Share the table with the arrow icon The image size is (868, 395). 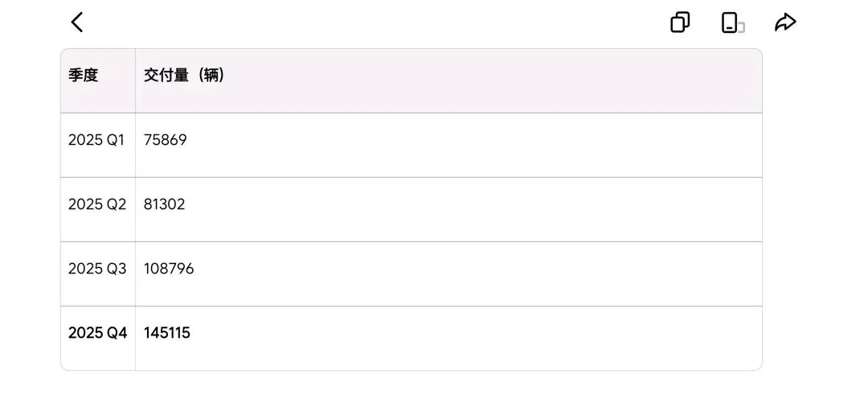coord(785,23)
